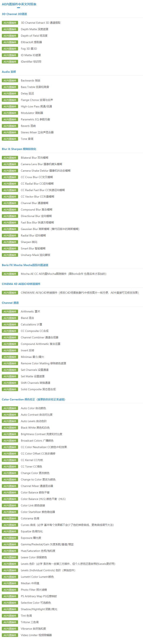
Task: Select 'CC Cross Blur CC交叉模糊' entry
Action: point(37,177)
